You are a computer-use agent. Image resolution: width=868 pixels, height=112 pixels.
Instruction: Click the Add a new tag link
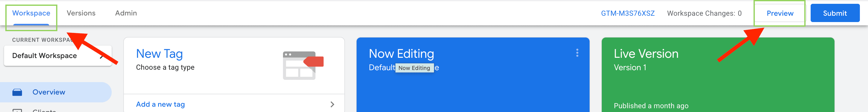pos(160,104)
